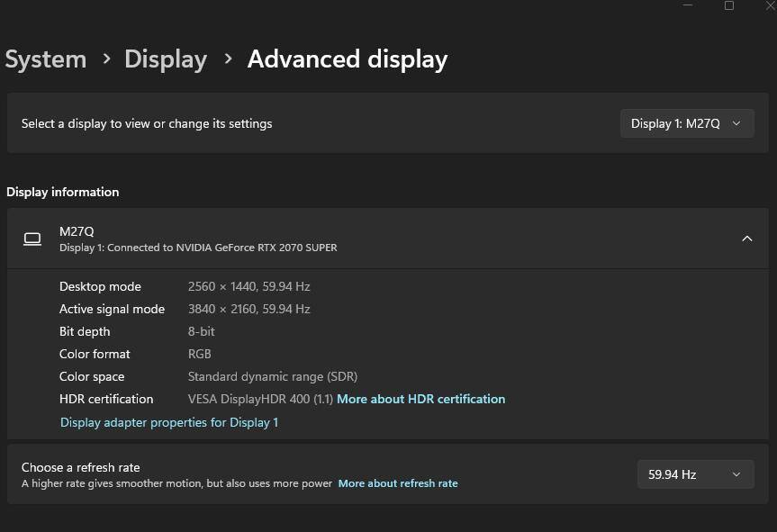Open More about refresh rate link
Screen dimensions: 777x532
[398, 483]
